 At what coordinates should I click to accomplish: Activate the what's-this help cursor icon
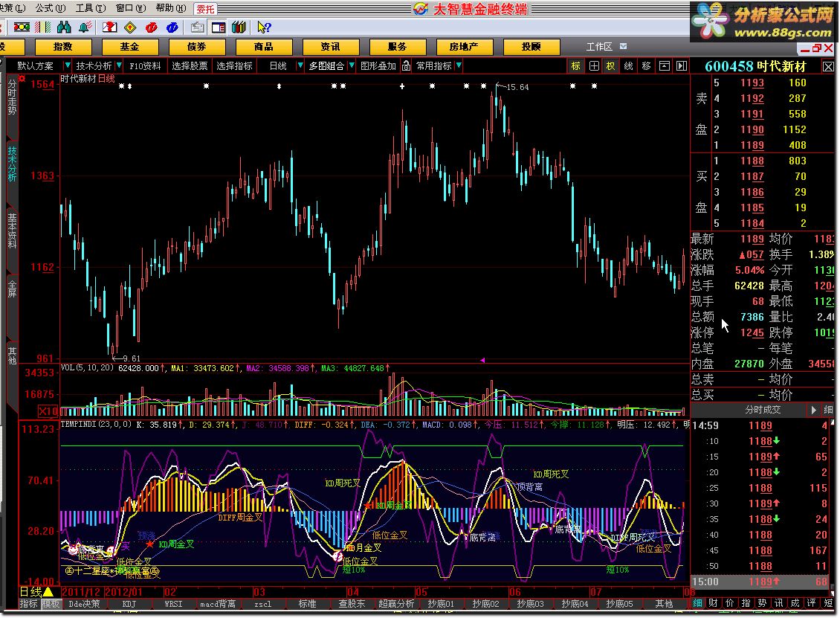[x=264, y=27]
